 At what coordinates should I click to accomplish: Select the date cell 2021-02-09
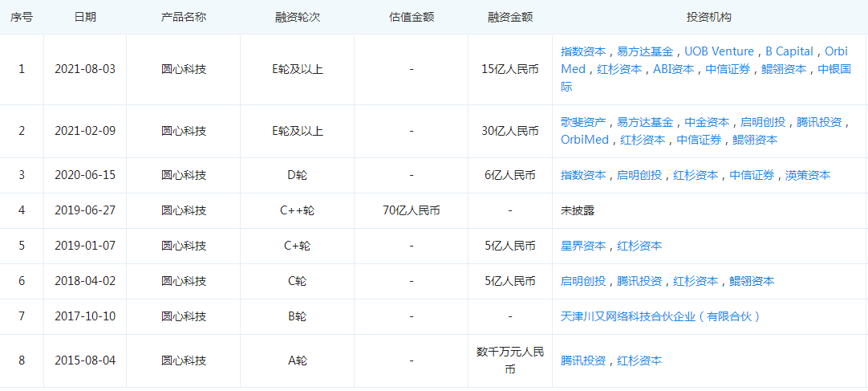click(85, 131)
